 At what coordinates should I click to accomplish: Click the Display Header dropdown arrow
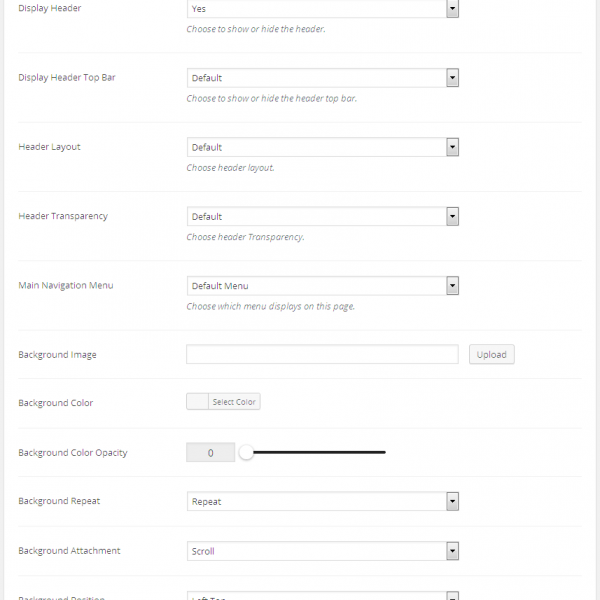(452, 9)
